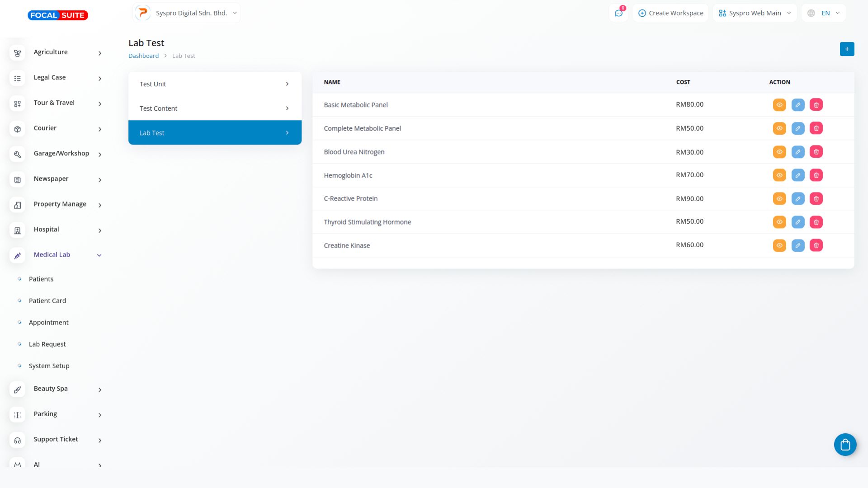Switch to the Test Unit tab

215,84
